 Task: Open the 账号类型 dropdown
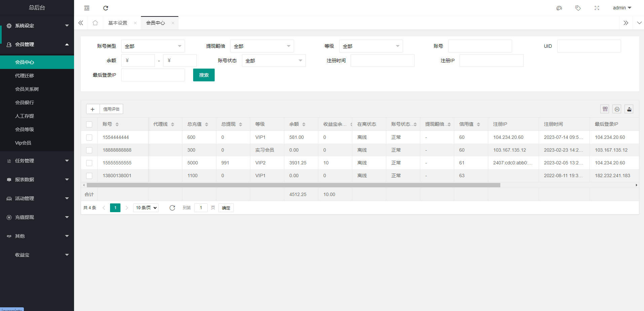click(153, 46)
